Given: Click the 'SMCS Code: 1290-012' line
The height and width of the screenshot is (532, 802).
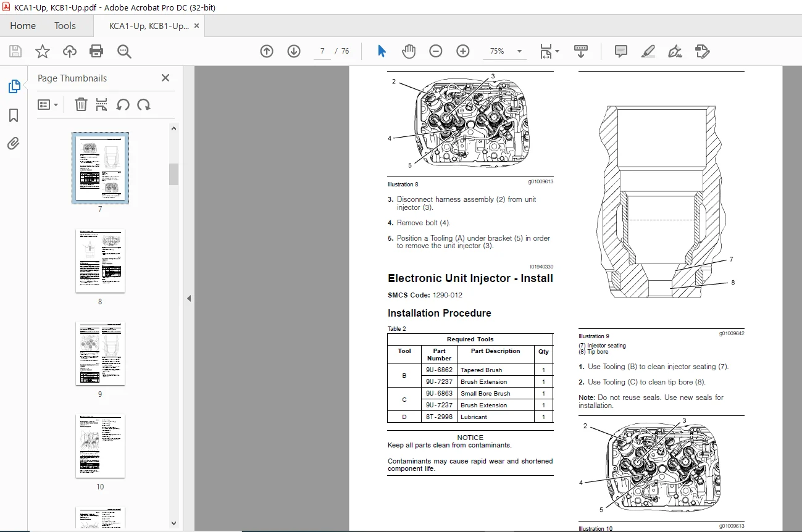Looking at the screenshot, I should coord(425,296).
